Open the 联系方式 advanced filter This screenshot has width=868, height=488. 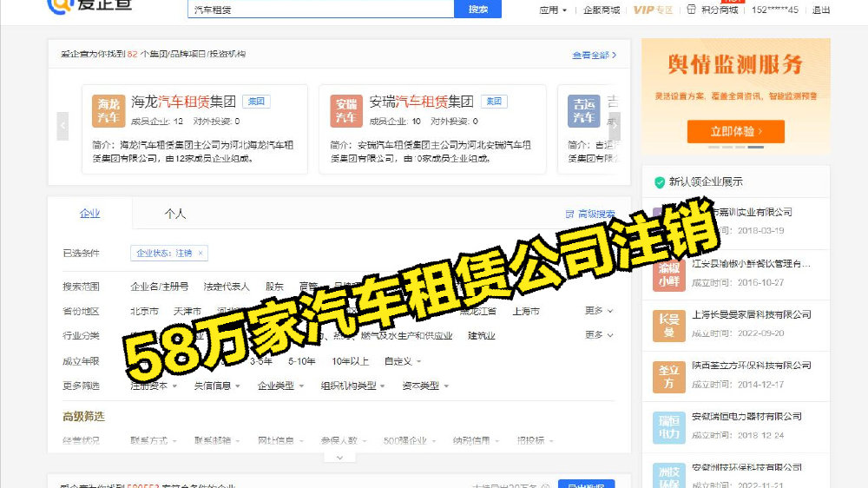pyautogui.click(x=154, y=440)
